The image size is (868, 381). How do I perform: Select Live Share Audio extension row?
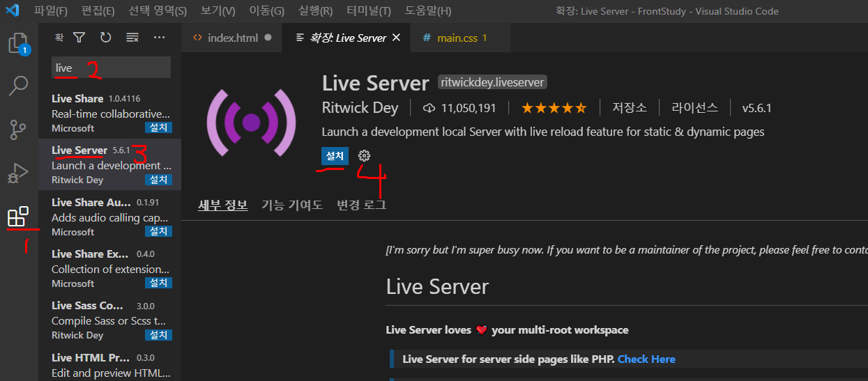pyautogui.click(x=109, y=216)
